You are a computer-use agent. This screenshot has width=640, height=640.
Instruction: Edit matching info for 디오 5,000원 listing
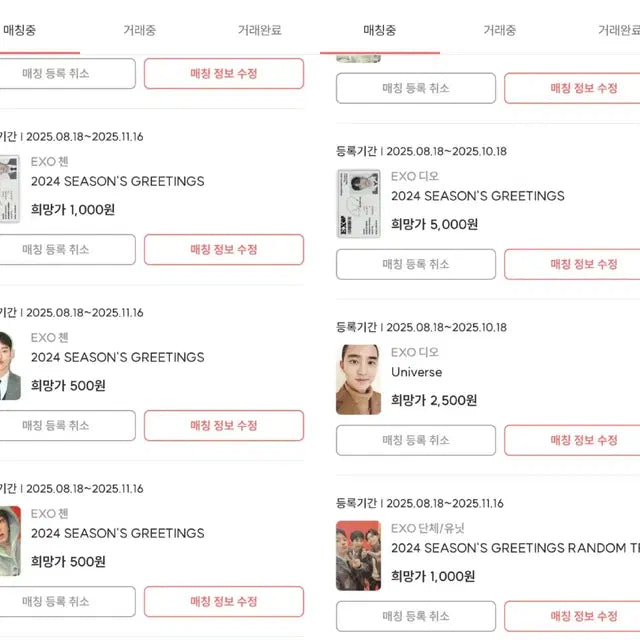pos(572,264)
